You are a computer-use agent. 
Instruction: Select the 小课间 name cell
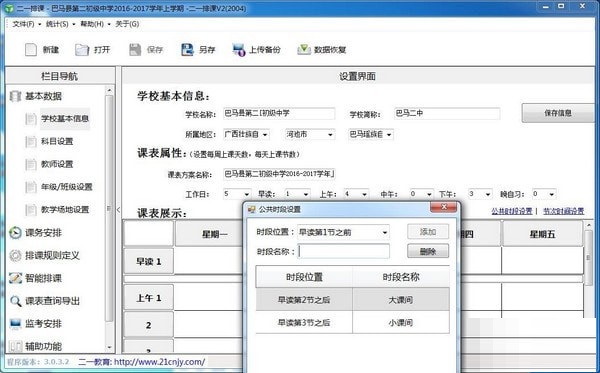click(401, 323)
